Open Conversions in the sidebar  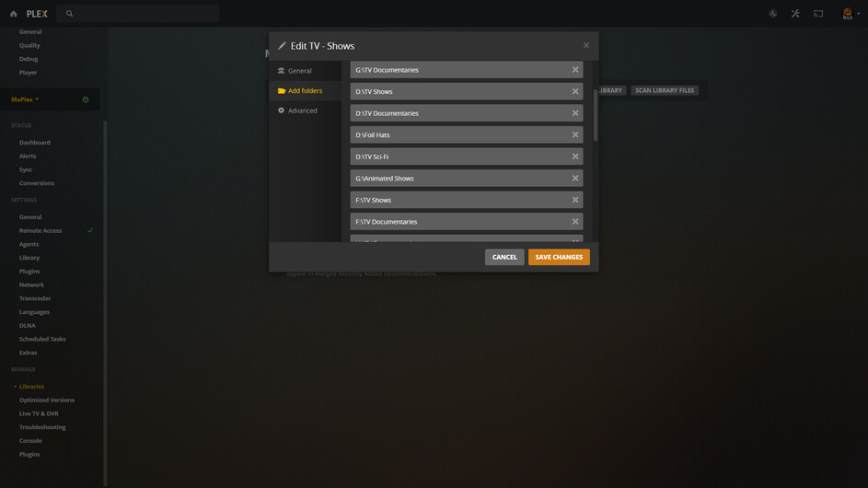coord(37,183)
